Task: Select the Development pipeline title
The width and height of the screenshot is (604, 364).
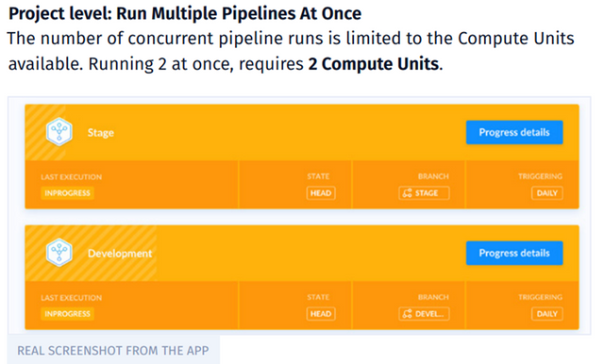Action: (x=120, y=254)
